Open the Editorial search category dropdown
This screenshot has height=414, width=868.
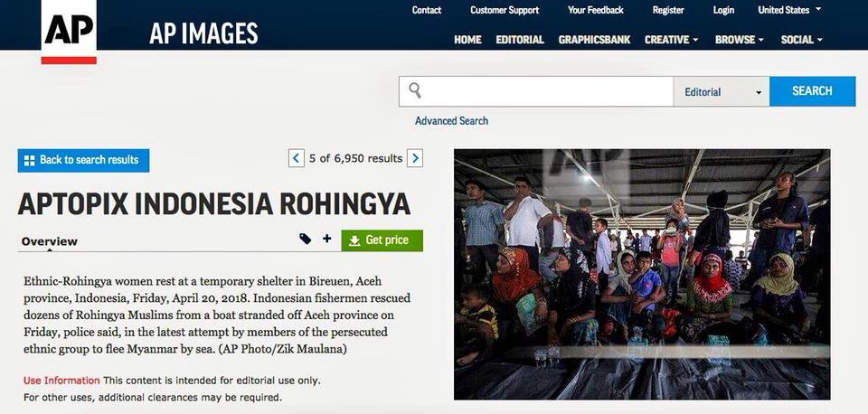[722, 92]
